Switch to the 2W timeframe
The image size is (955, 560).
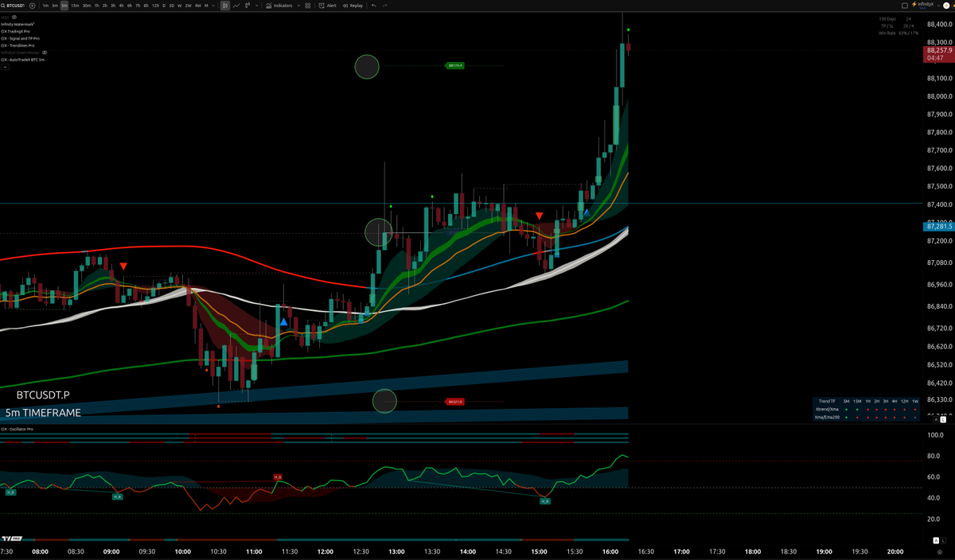[x=188, y=6]
